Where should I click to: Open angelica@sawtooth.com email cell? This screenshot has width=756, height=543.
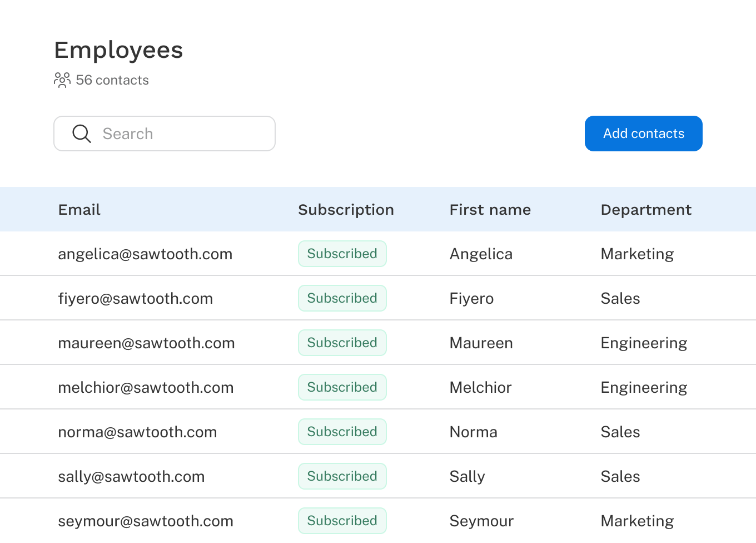click(x=145, y=254)
